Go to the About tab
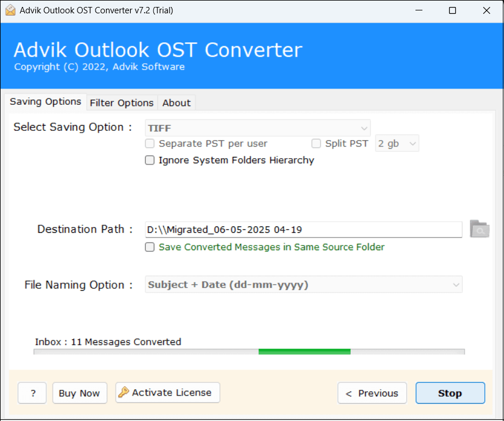 pos(176,103)
